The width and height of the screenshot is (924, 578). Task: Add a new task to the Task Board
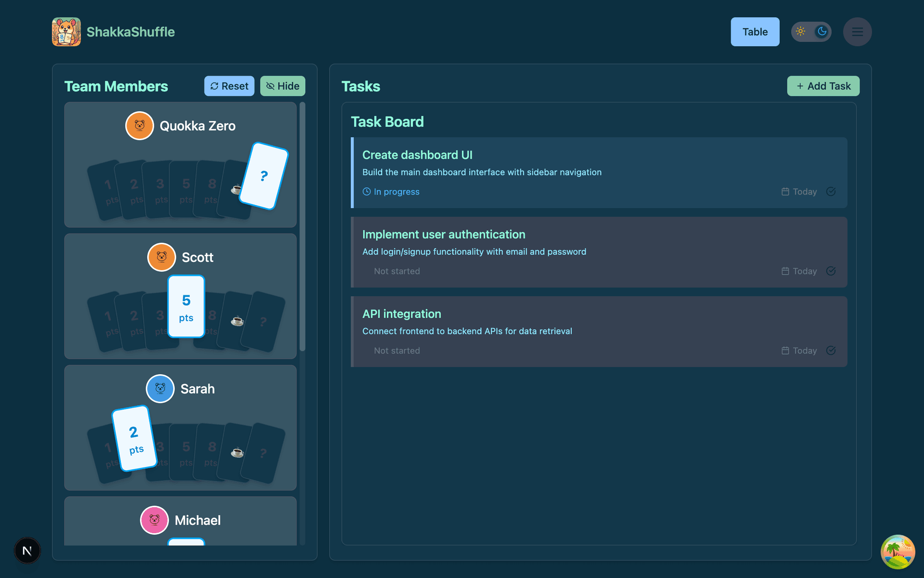[823, 86]
